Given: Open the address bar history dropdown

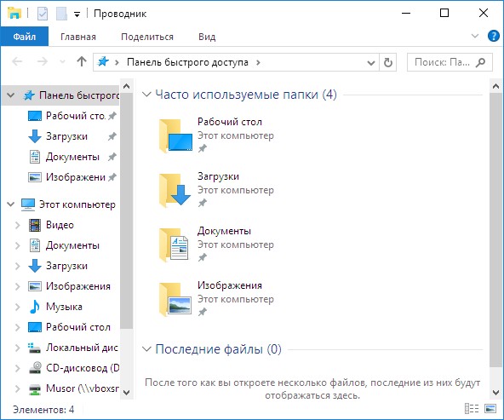Looking at the screenshot, I should tap(371, 63).
